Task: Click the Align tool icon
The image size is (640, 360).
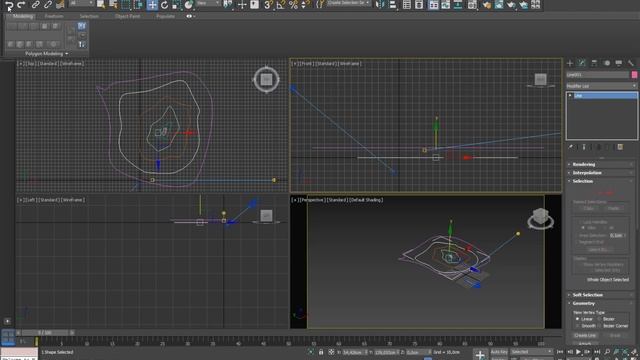Action: 393,5
